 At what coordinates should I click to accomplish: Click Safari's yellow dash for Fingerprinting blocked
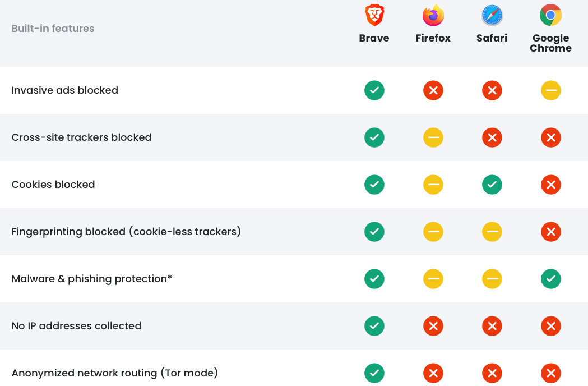492,232
